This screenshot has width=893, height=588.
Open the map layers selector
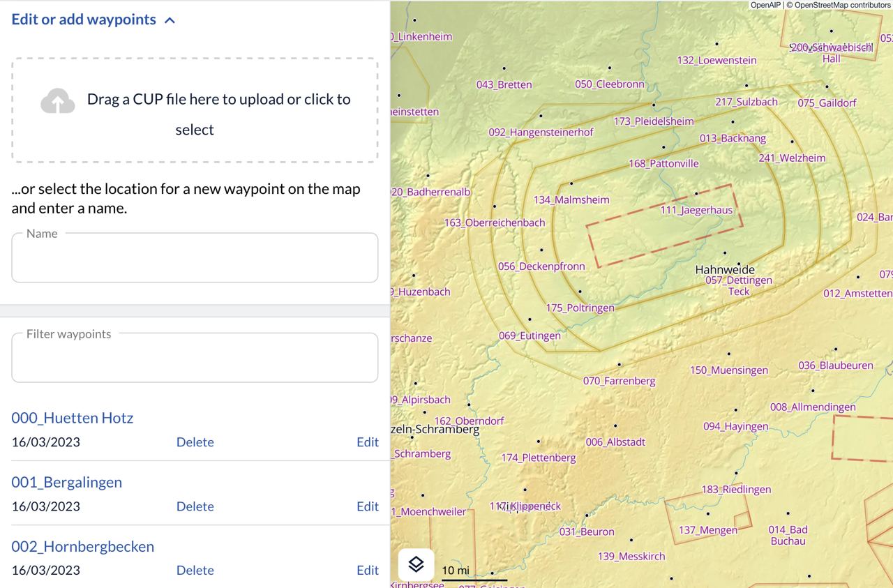[416, 564]
